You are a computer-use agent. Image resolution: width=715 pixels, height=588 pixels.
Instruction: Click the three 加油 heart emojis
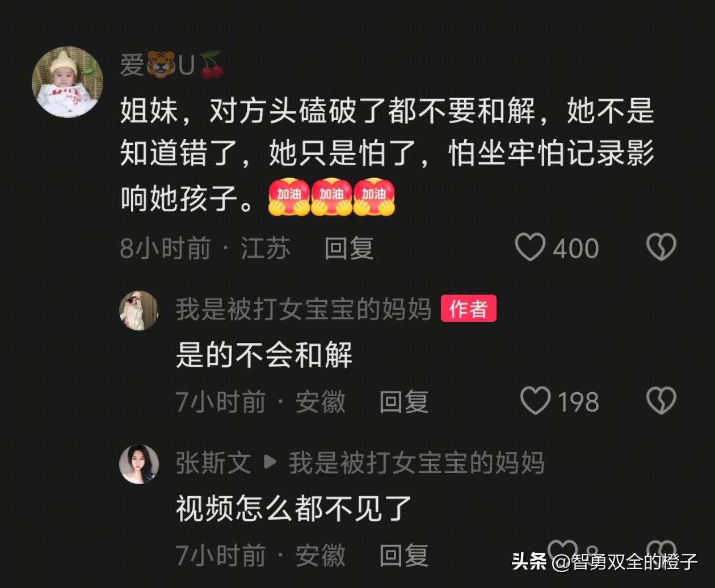[x=331, y=198]
